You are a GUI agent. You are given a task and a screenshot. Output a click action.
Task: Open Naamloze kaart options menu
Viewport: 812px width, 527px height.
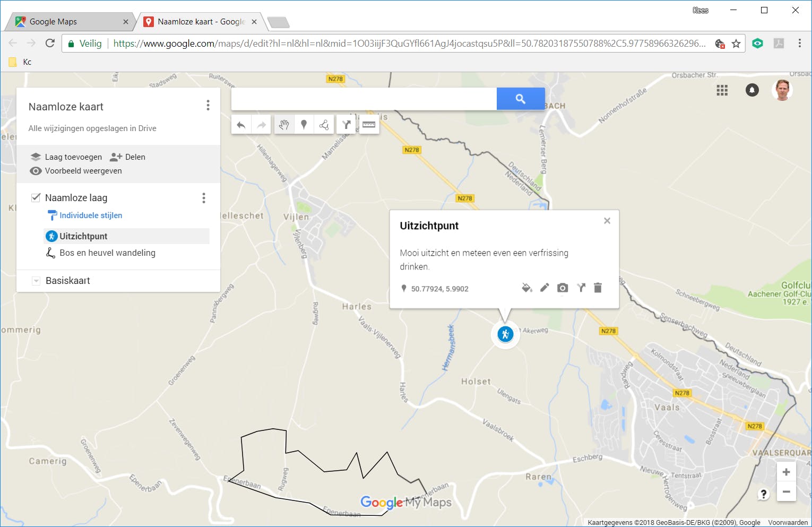click(x=208, y=106)
